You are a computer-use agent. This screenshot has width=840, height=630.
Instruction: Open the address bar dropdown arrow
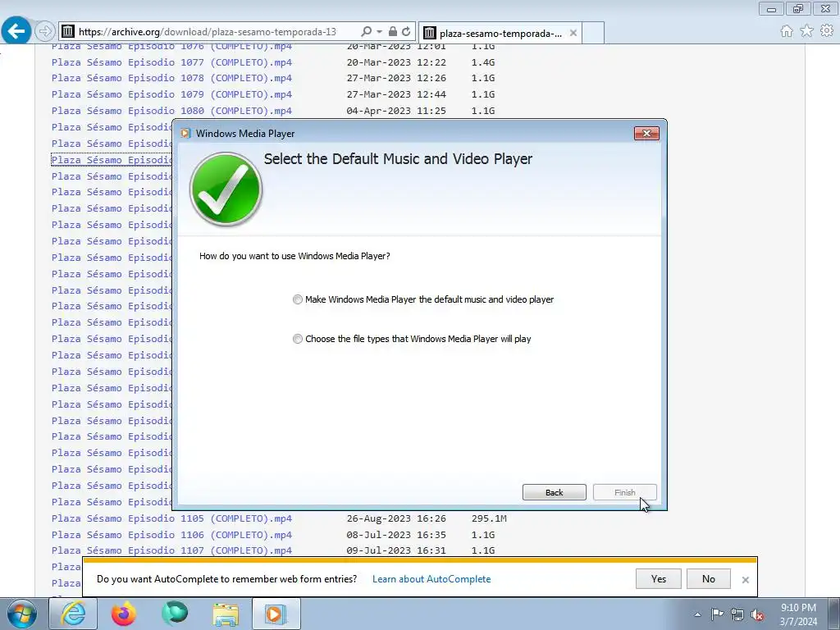pyautogui.click(x=379, y=32)
